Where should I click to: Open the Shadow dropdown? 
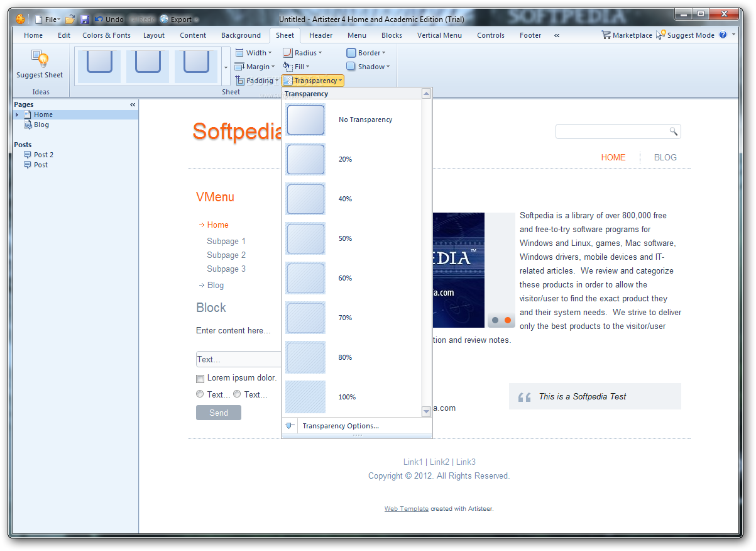[x=368, y=67]
